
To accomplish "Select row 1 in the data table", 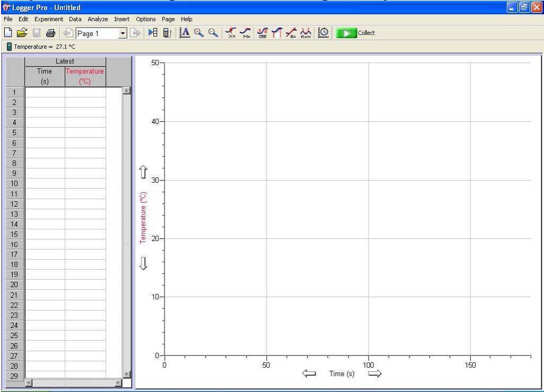I will click(x=14, y=92).
